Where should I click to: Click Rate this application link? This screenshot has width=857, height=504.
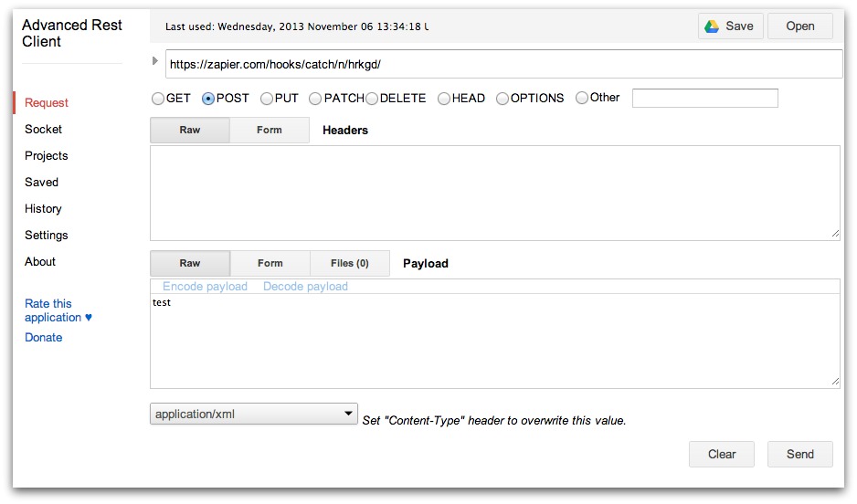click(x=58, y=310)
